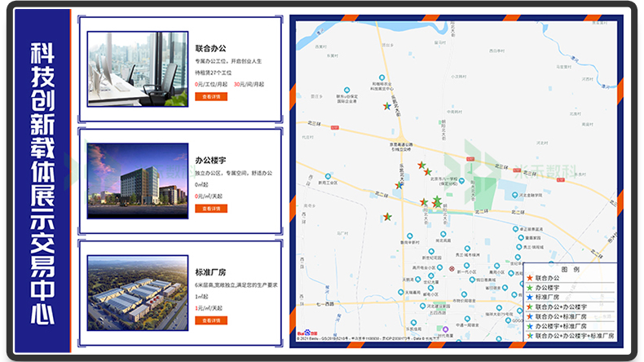Click the 假日雅典城 map pin
This screenshot has width=644, height=362.
coord(472,280)
